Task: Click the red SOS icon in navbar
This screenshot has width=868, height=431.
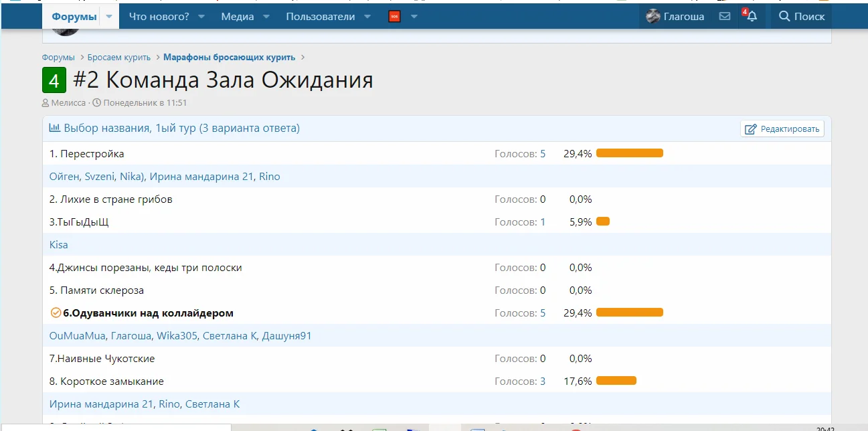Action: click(394, 17)
